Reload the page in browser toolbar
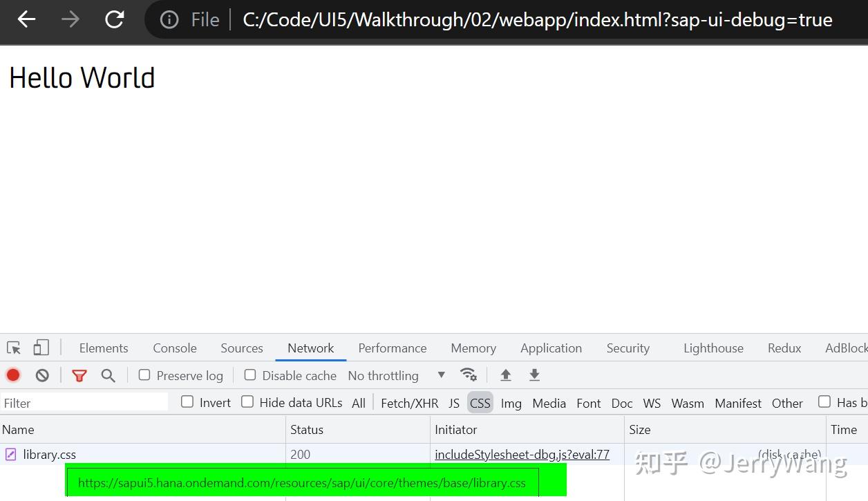 click(x=114, y=19)
